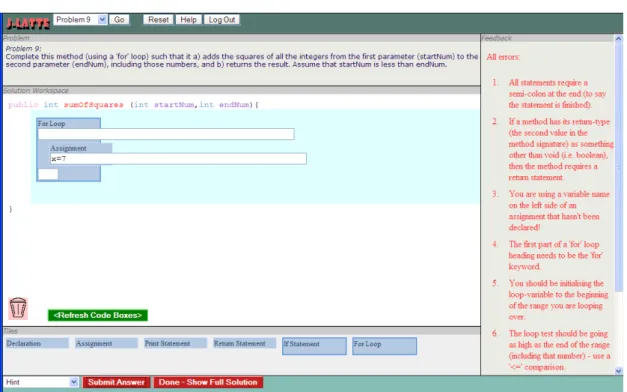Screen dimensions: 627x392
Task: Click the J-LATTE logo
Action: (x=28, y=23)
